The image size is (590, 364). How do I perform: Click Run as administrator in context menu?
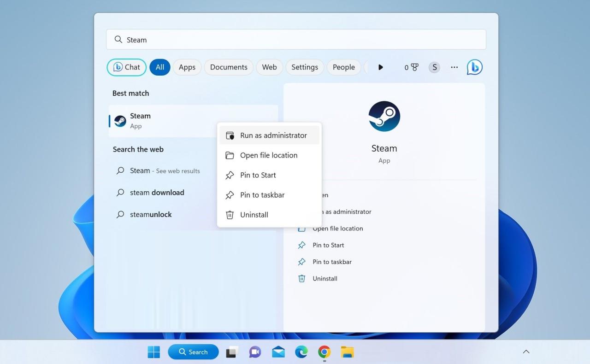269,135
